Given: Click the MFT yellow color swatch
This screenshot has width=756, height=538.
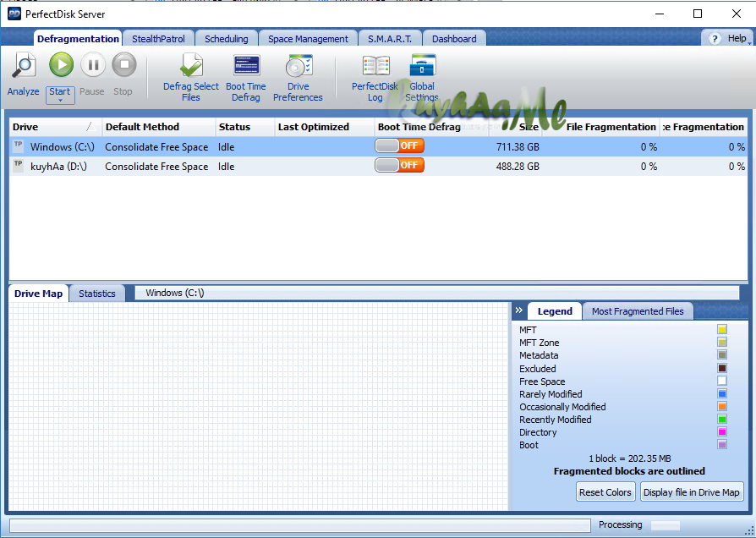Looking at the screenshot, I should coord(722,330).
